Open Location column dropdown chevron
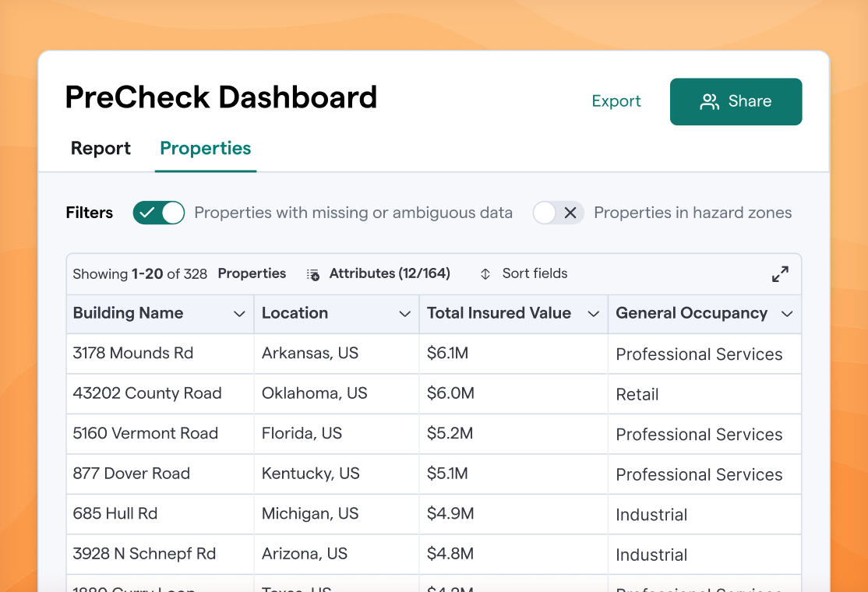 [404, 314]
